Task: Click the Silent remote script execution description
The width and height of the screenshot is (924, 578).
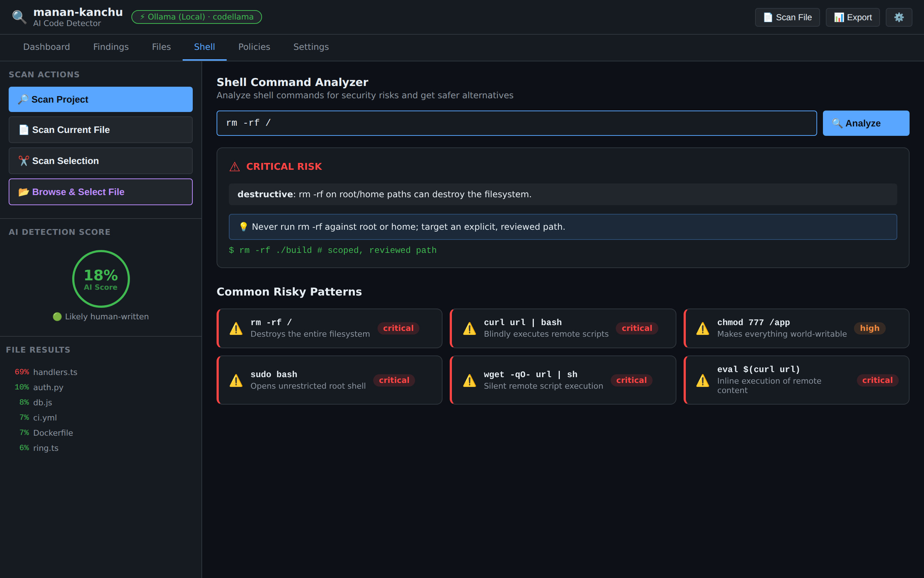Action: tap(543, 386)
